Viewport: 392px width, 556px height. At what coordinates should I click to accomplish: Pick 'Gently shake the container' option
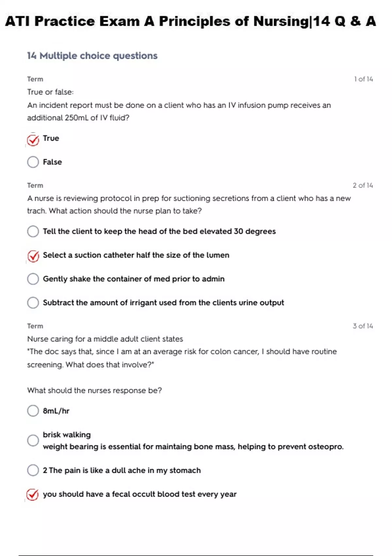pyautogui.click(x=33, y=279)
